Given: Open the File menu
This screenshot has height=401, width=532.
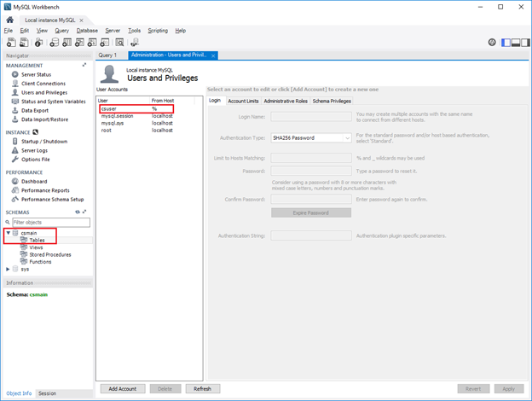Looking at the screenshot, I should point(9,31).
